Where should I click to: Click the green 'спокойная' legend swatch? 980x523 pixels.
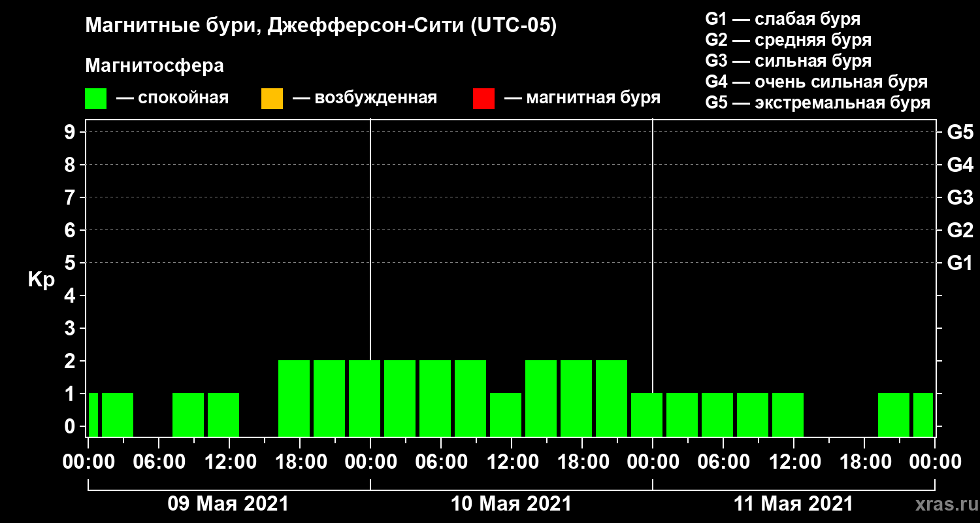pos(95,99)
